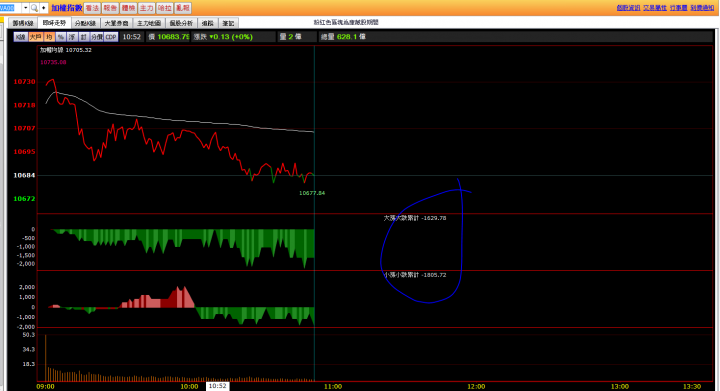Screen dimensions: 720x391
Task: Switch to the 即時走勢 tab
Action: pyautogui.click(x=55, y=23)
